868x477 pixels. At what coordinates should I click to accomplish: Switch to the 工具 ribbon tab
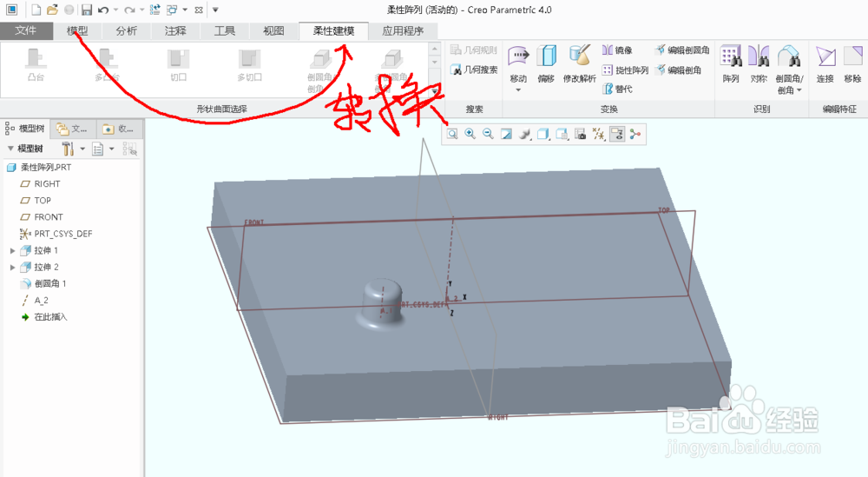[225, 30]
